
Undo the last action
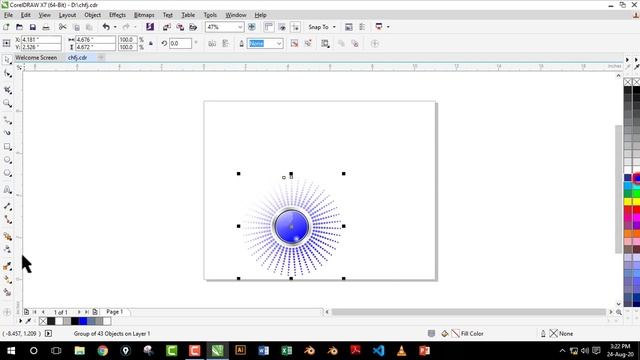click(x=106, y=27)
